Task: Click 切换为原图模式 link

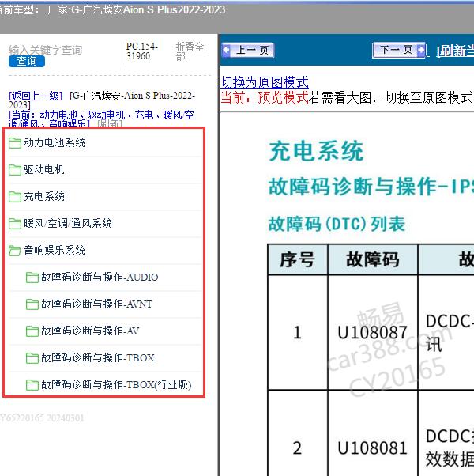Action: [265, 82]
